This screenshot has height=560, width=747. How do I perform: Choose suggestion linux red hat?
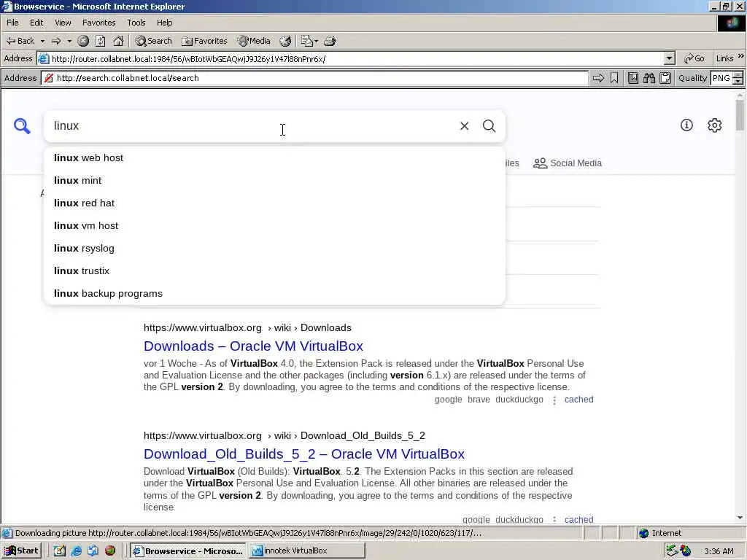pyautogui.click(x=274, y=203)
